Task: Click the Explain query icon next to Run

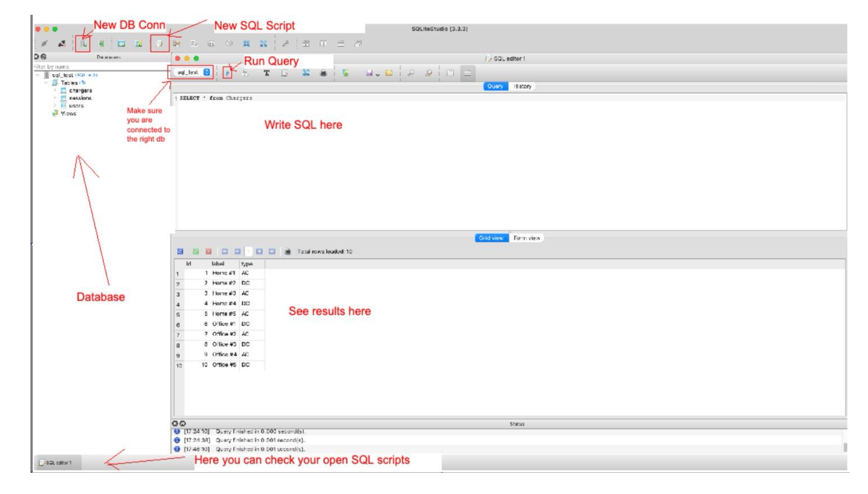Action: click(245, 73)
